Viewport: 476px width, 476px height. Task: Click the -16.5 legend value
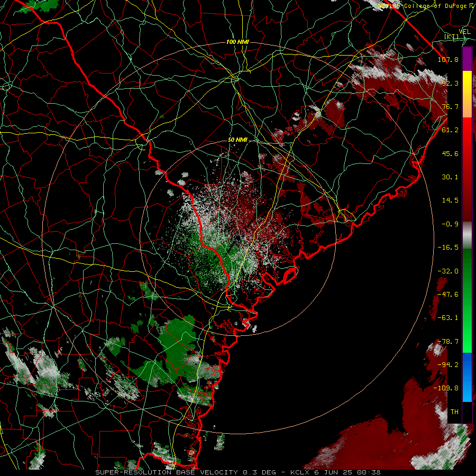click(448, 248)
